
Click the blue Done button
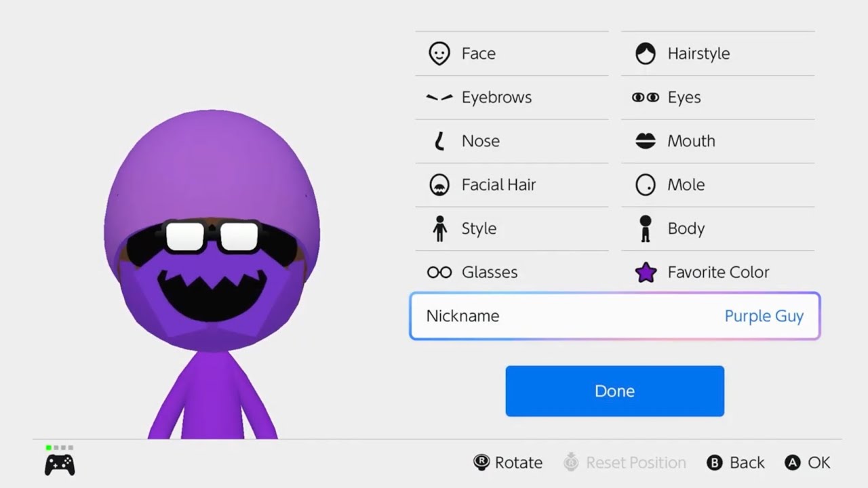coord(615,391)
